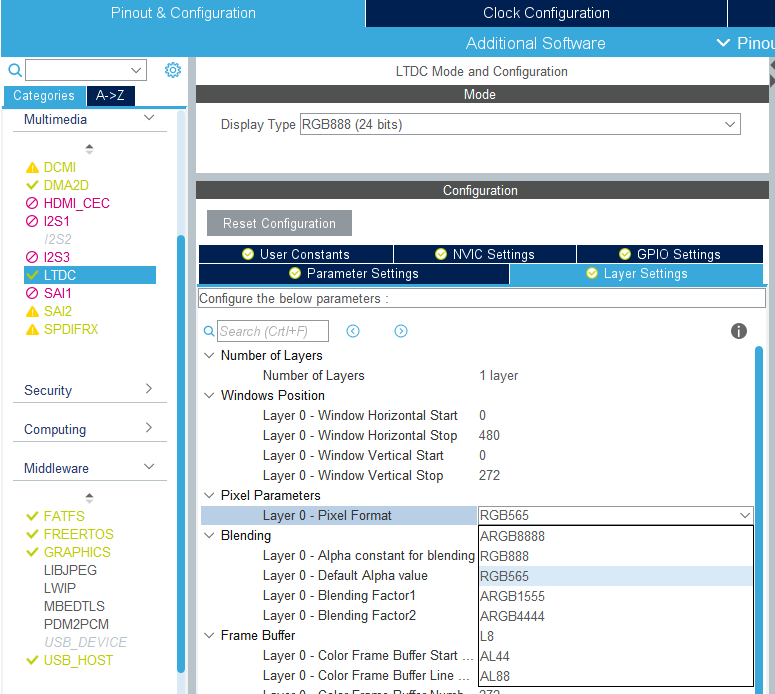Click the sort arrows under Multimedia header

pyautogui.click(x=89, y=148)
